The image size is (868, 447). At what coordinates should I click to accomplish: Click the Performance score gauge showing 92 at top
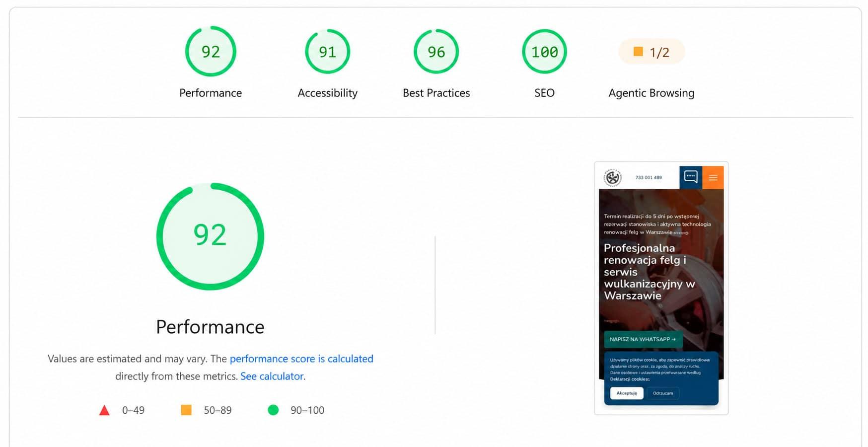click(x=211, y=52)
